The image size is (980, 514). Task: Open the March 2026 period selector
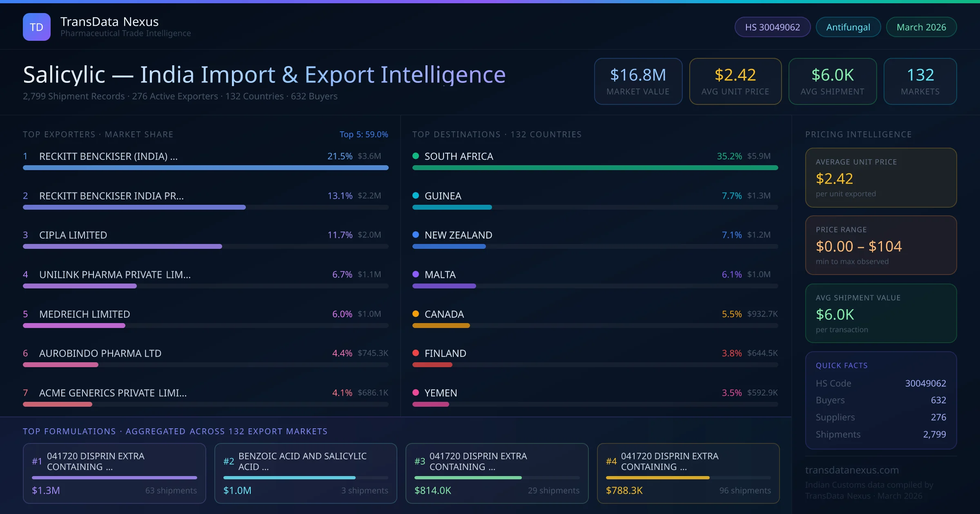point(921,27)
